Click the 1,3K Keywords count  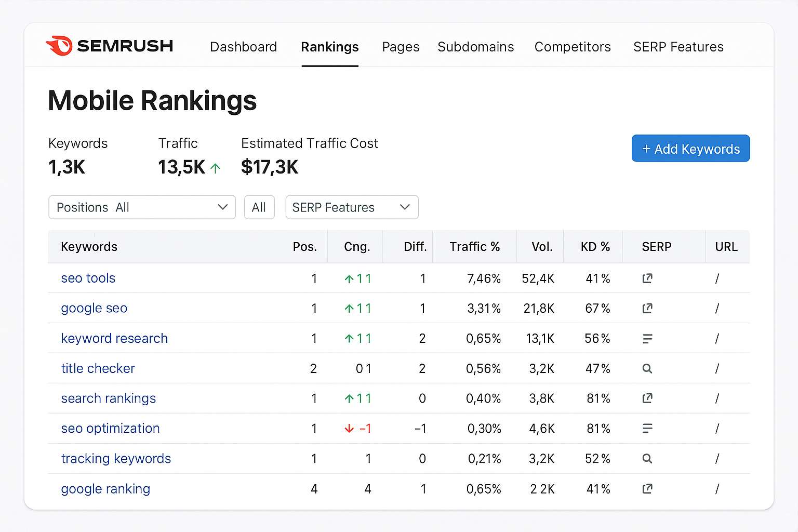point(66,167)
